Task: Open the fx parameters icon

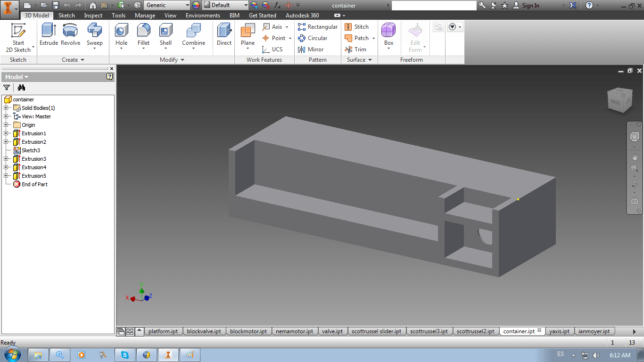Action: [277, 5]
